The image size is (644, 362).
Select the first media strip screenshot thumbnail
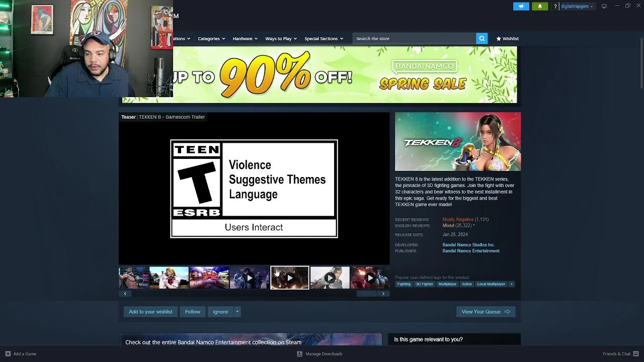pyautogui.click(x=133, y=278)
